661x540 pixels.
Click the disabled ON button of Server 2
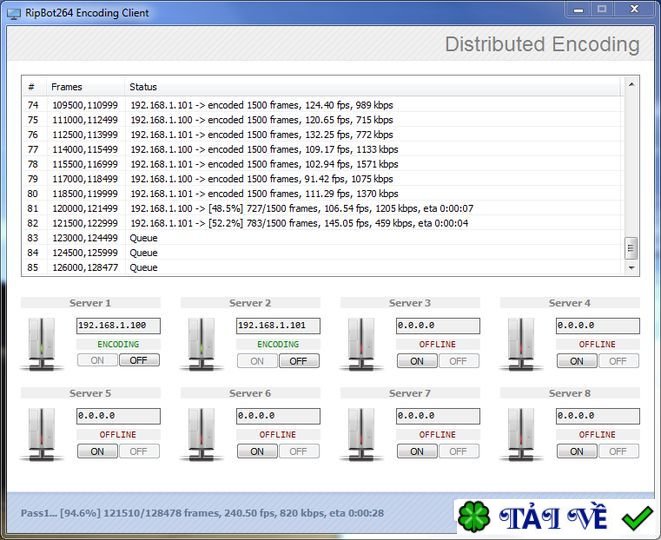tap(257, 361)
